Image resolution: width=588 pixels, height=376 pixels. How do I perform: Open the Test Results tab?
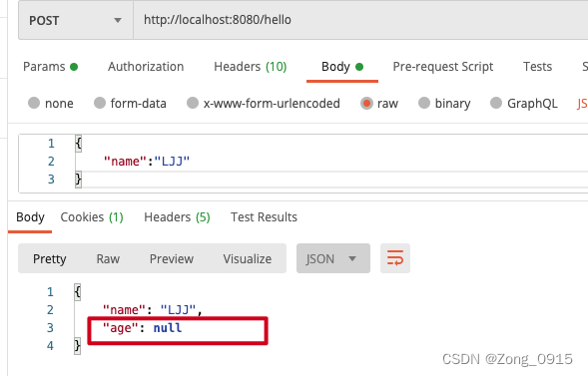tap(264, 217)
